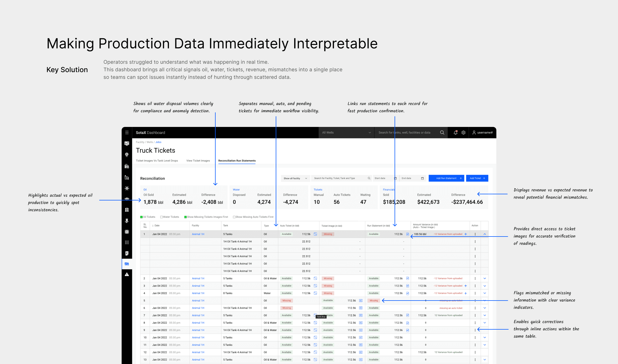
Task: Open the hamburger menu in top bar
Action: [127, 133]
